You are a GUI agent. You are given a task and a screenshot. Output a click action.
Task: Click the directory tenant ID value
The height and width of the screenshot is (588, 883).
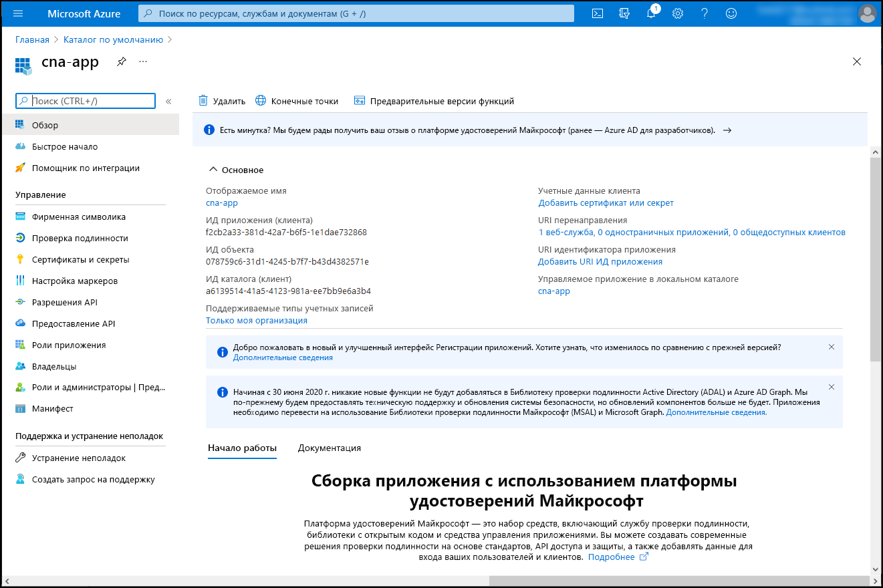point(288,291)
